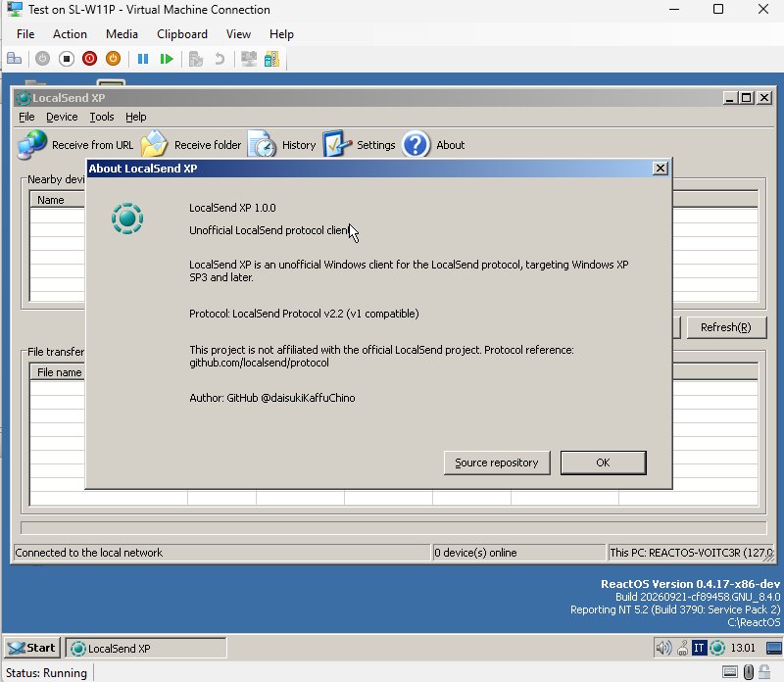Open the LocalSend XP File menu
The height and width of the screenshot is (682, 784).
click(26, 117)
